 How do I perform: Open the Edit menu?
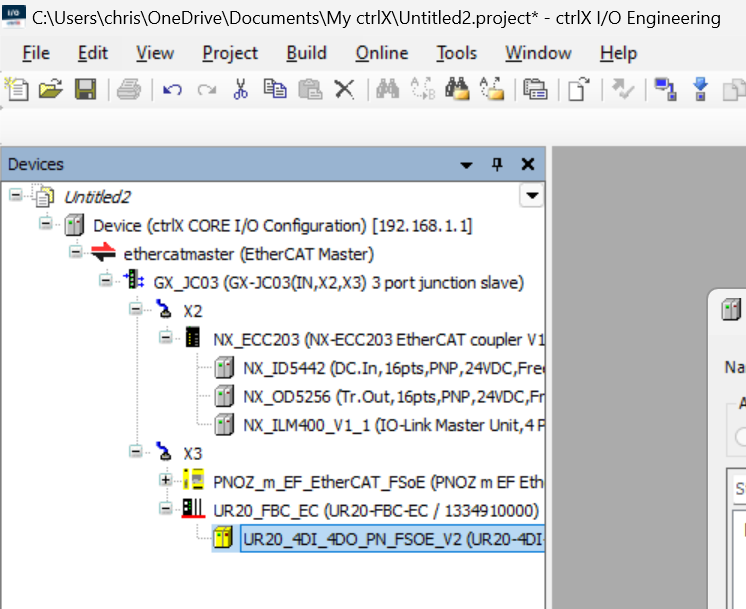click(93, 53)
